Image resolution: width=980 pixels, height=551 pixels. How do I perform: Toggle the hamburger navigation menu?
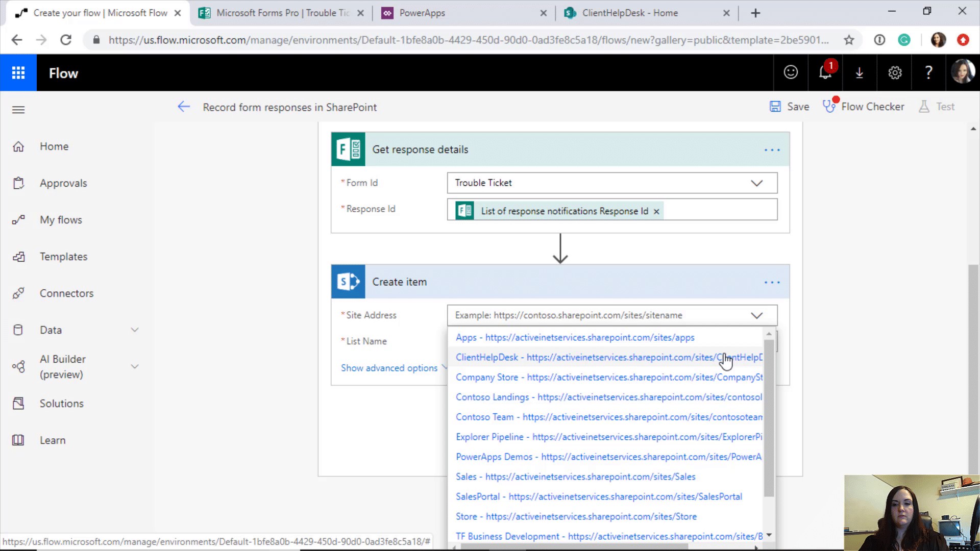(18, 110)
